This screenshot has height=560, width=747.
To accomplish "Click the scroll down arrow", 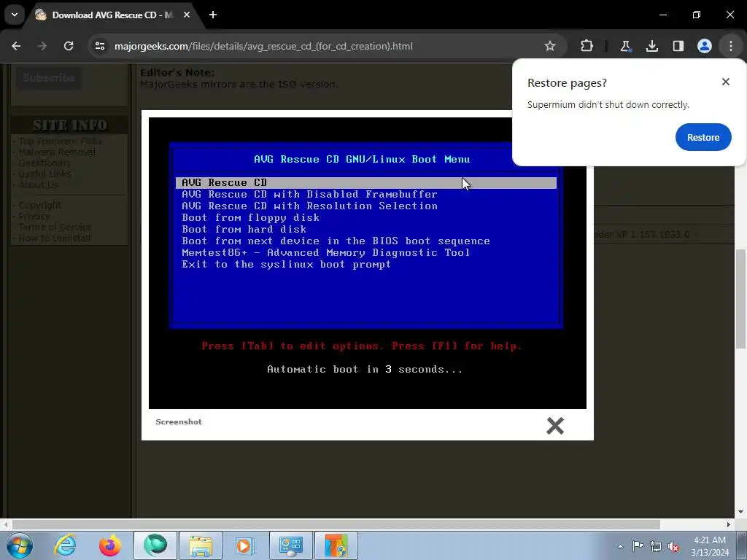I will click(740, 512).
